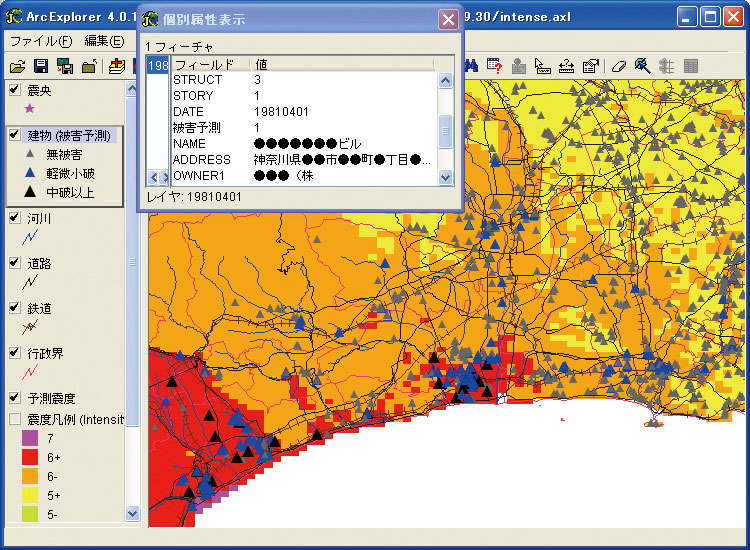The height and width of the screenshot is (550, 750).
Task: Click the Open project folder icon
Action: coord(17,66)
